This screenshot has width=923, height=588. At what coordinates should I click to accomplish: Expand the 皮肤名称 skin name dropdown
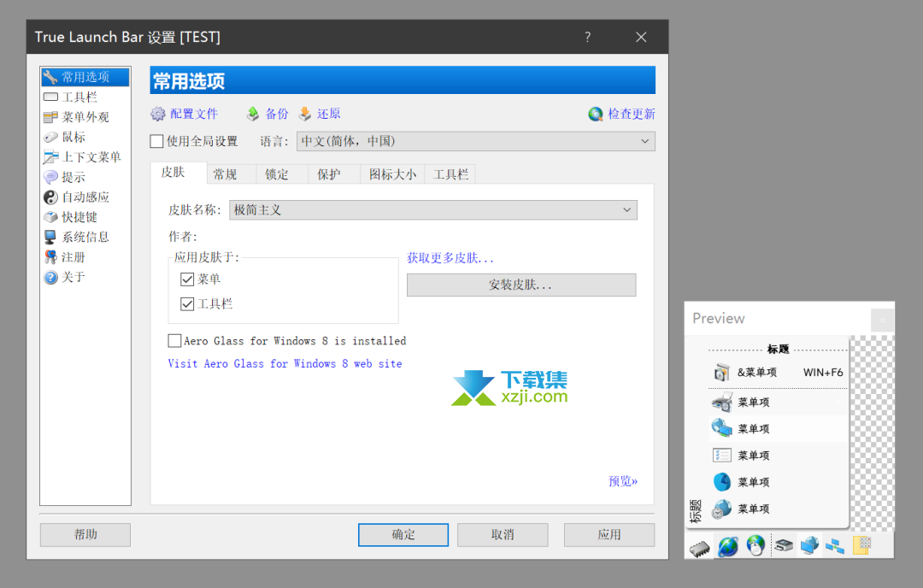433,209
